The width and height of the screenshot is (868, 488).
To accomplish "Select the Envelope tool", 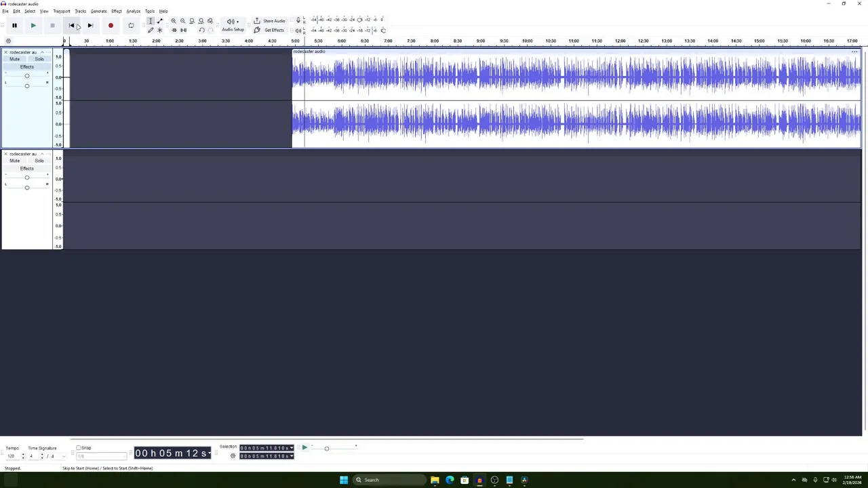I will (160, 21).
